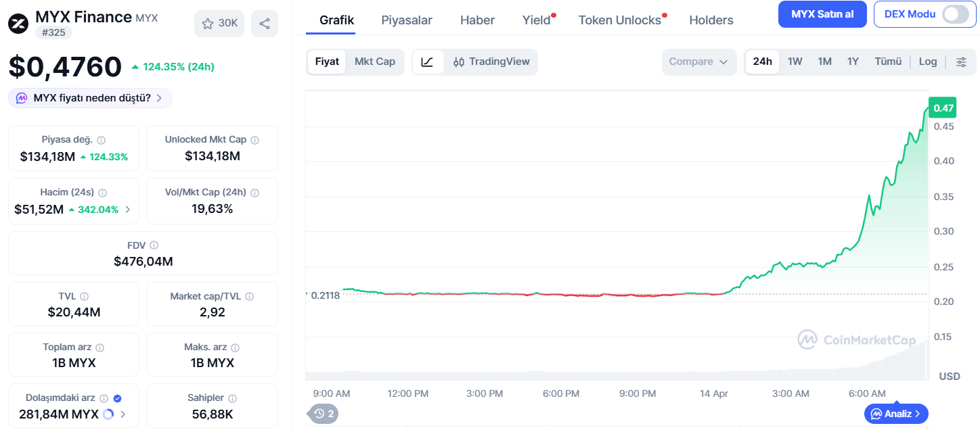This screenshot has height=430, width=980.
Task: Select Mkt Cap chart mode
Action: pyautogui.click(x=375, y=62)
